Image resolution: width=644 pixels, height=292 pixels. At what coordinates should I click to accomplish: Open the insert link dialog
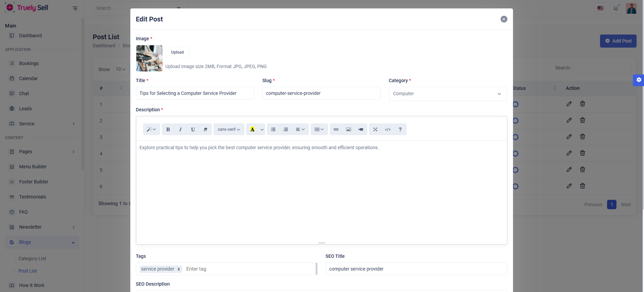pyautogui.click(x=336, y=129)
